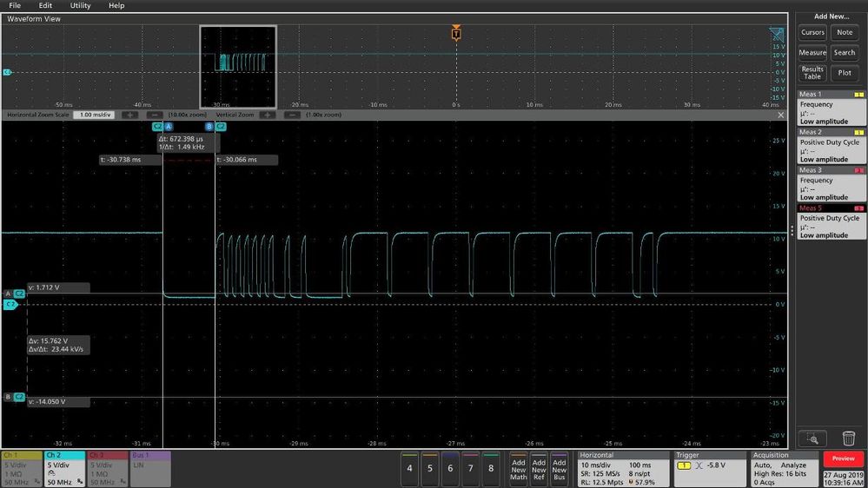Click the Ch 2 probe icon in badge
Image resolution: width=868 pixels, height=488 pixels.
[51, 473]
